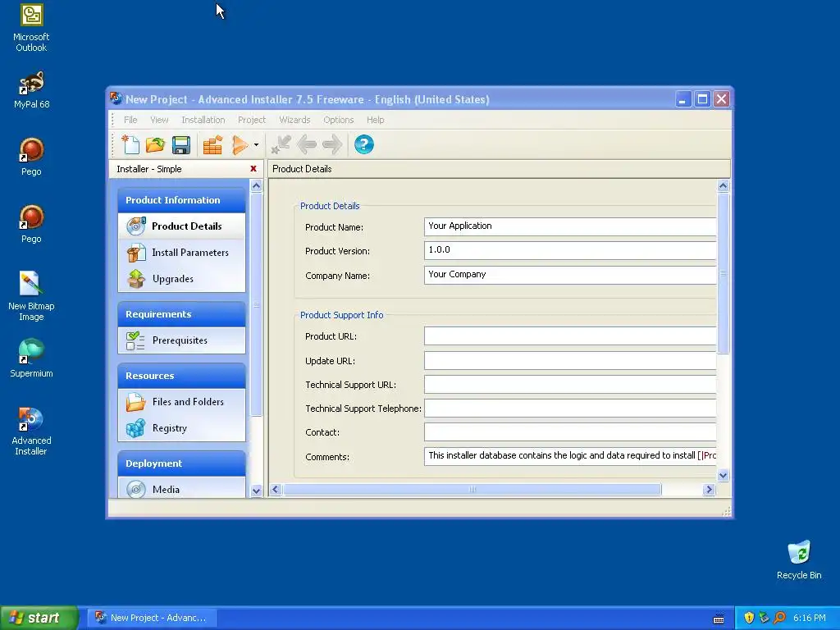Screen dimensions: 840x630
Task: Click the keyboard icon in the taskbar
Action: (x=719, y=619)
